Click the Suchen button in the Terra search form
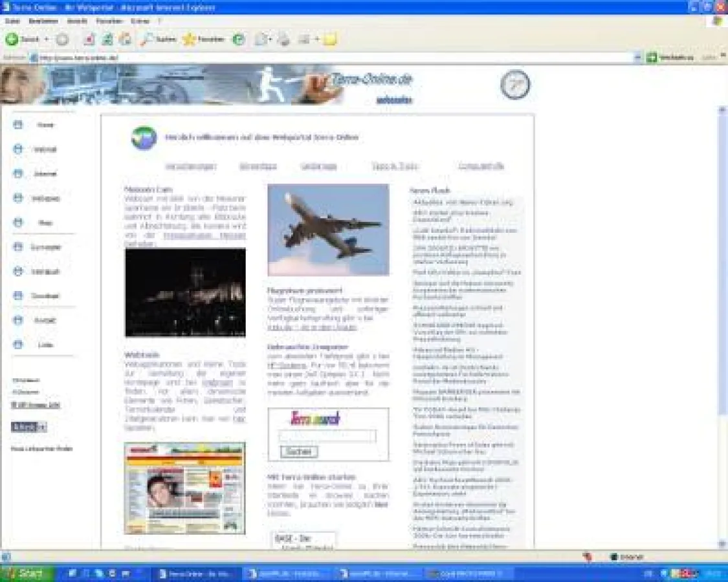Image resolution: width=728 pixels, height=582 pixels. tap(300, 451)
